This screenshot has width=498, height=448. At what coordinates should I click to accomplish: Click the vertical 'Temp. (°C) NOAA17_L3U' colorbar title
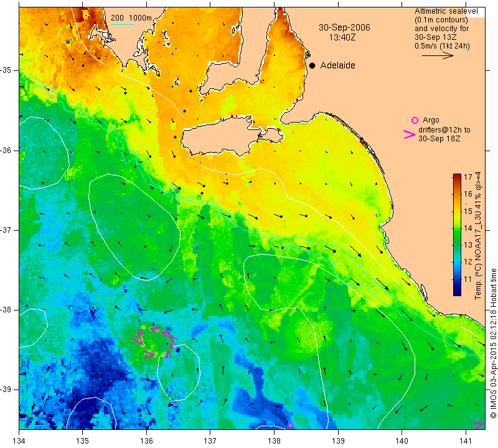[478, 236]
